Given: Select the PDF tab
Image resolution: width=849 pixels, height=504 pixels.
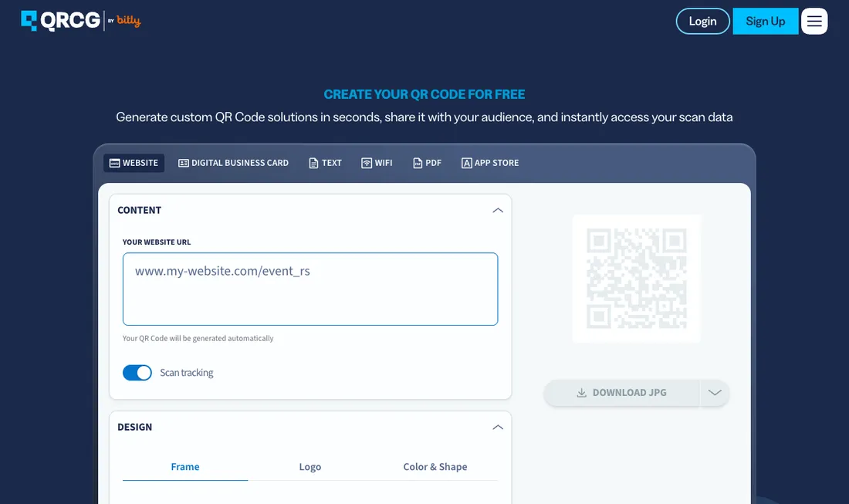Looking at the screenshot, I should [428, 163].
